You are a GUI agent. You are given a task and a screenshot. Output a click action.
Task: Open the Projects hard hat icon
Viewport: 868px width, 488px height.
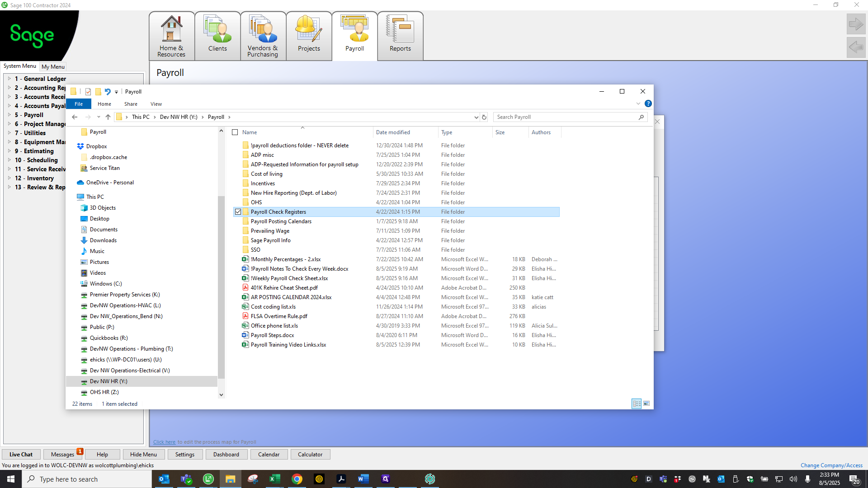point(309,36)
